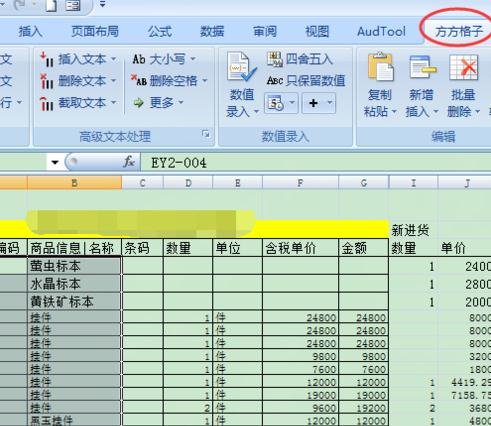
Task: Select the 公式 tab
Action: 160,32
